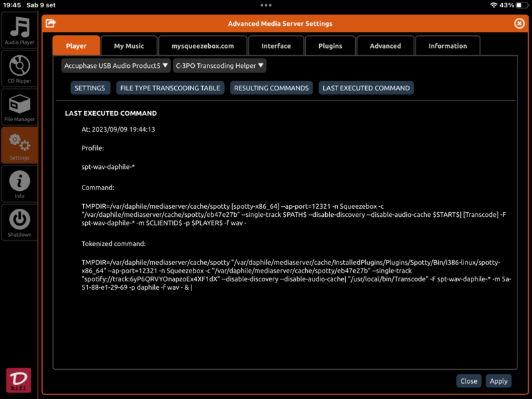Image resolution: width=532 pixels, height=399 pixels.
Task: Dismiss the settings dialog with the X icon
Action: click(x=519, y=23)
